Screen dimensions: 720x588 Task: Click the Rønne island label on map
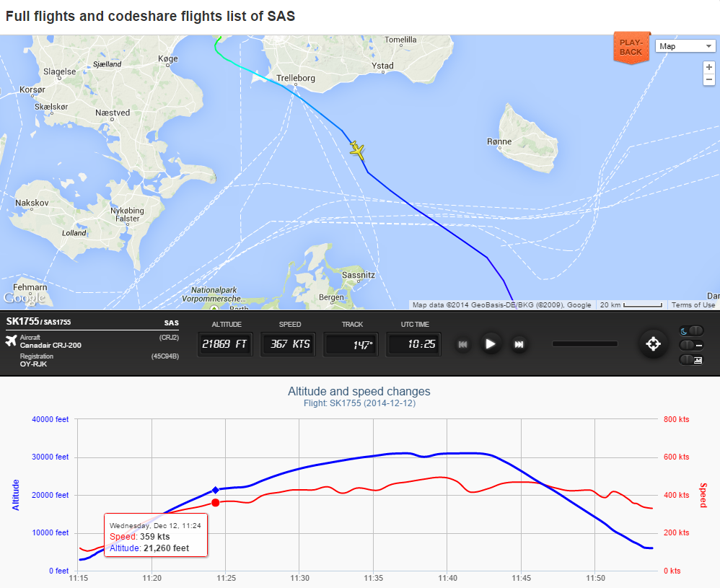[x=499, y=141]
